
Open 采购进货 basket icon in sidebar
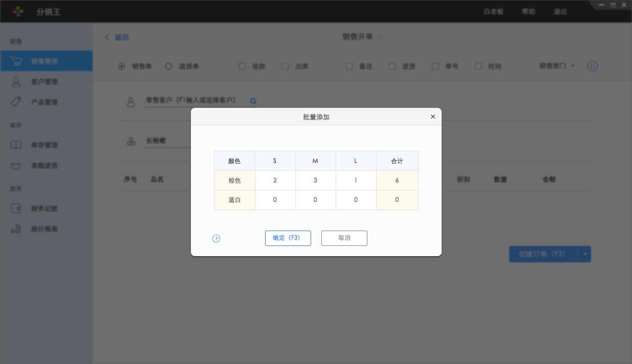click(16, 166)
